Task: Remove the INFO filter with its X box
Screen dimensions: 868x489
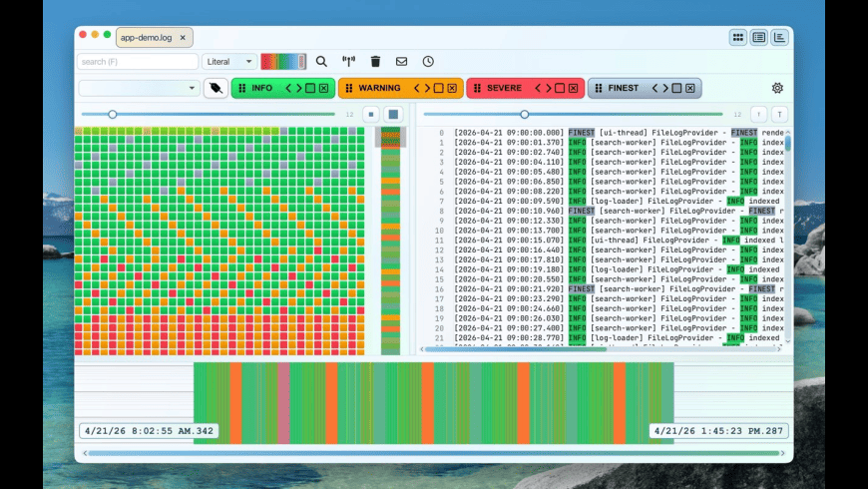Action: tap(324, 88)
